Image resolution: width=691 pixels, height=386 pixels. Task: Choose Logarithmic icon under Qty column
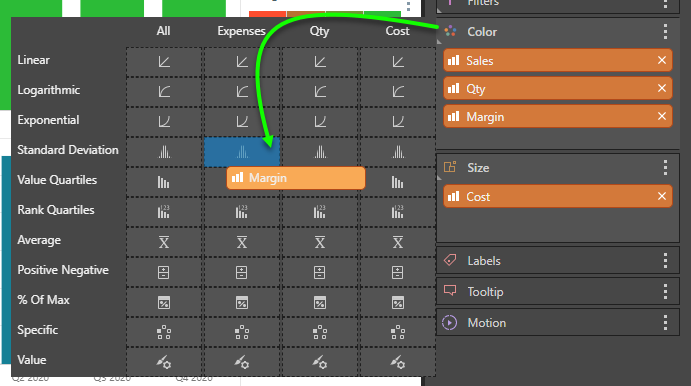pos(320,92)
